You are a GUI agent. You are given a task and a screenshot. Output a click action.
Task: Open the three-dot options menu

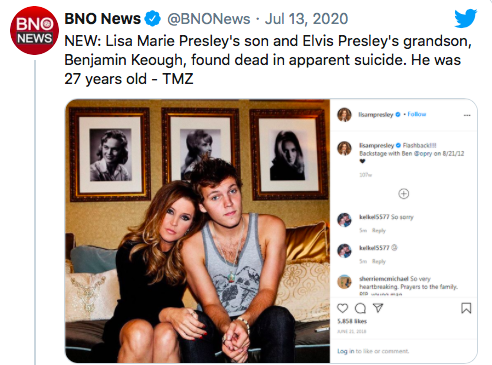click(x=467, y=115)
